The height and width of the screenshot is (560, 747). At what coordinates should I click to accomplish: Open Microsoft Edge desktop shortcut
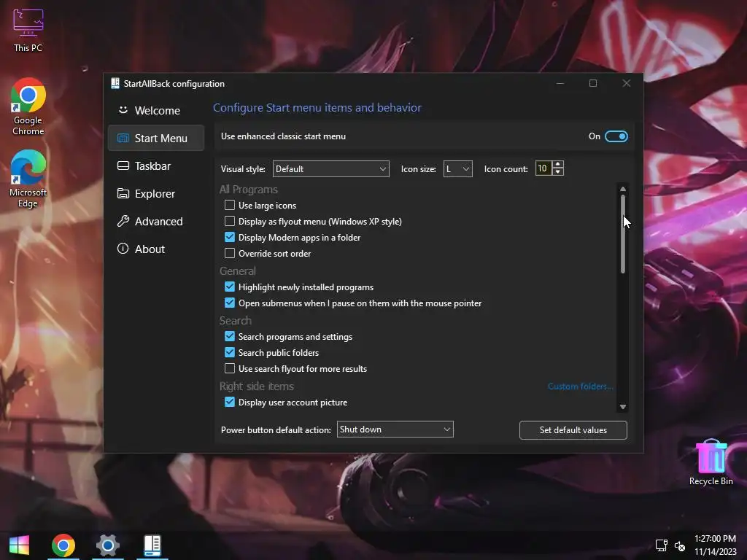[28, 179]
